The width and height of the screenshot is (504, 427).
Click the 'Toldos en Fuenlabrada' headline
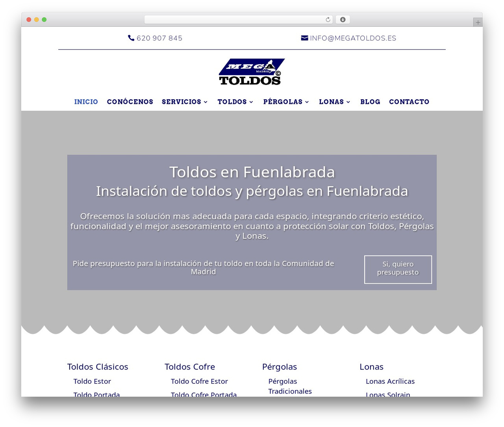tap(252, 172)
